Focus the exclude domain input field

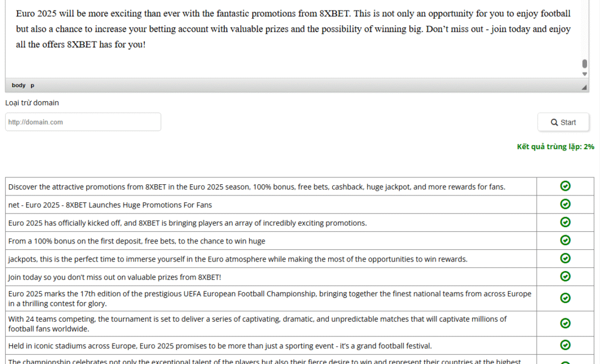click(83, 122)
